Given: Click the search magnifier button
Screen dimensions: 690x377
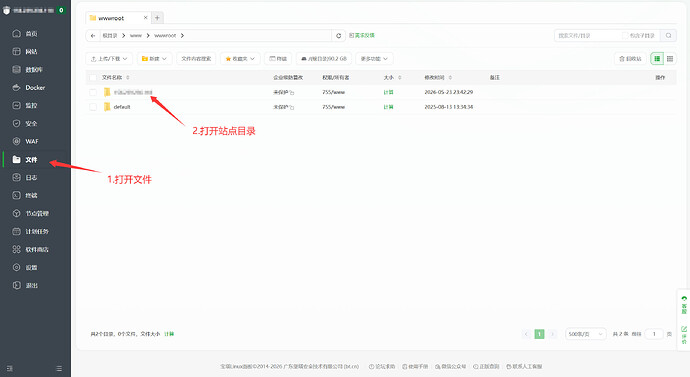Looking at the screenshot, I should [668, 36].
